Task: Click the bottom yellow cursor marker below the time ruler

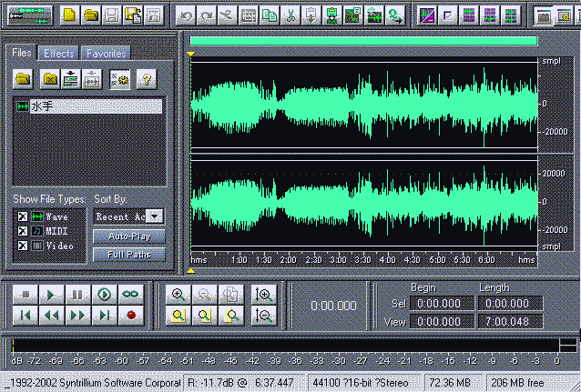Action: 191,271
